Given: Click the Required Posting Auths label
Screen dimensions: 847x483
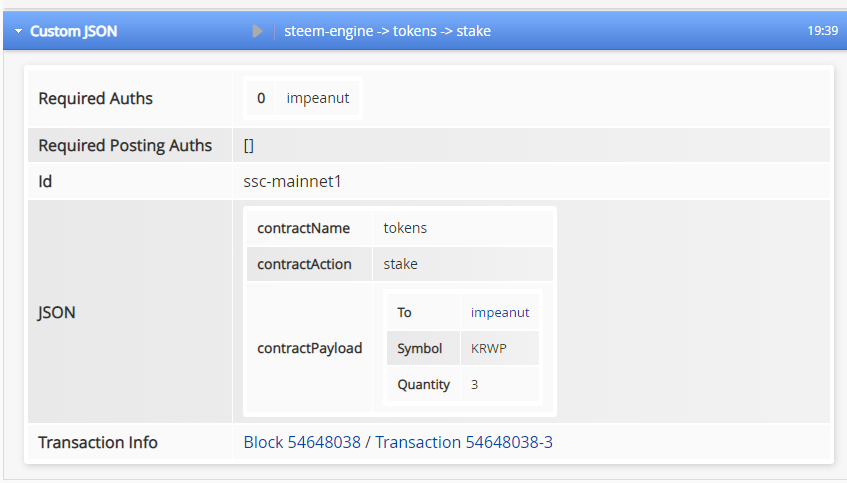Looking at the screenshot, I should pos(125,146).
